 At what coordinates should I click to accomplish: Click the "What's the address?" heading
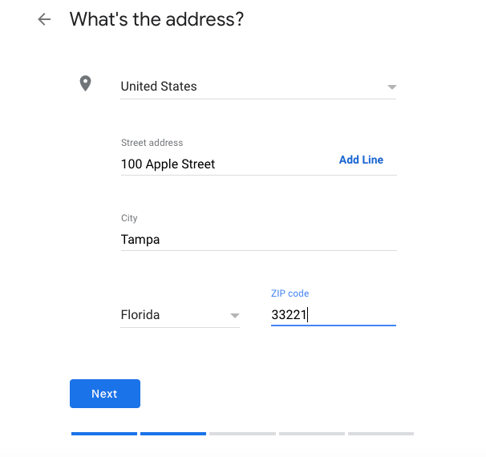(x=157, y=19)
